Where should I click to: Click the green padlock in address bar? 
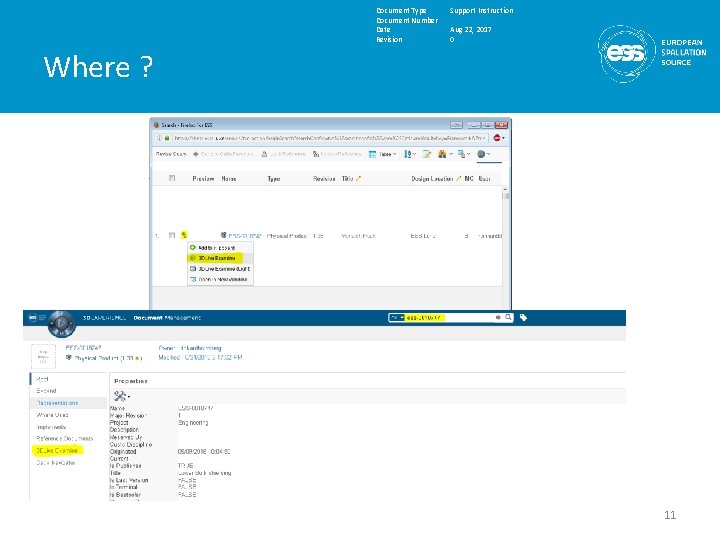click(167, 138)
